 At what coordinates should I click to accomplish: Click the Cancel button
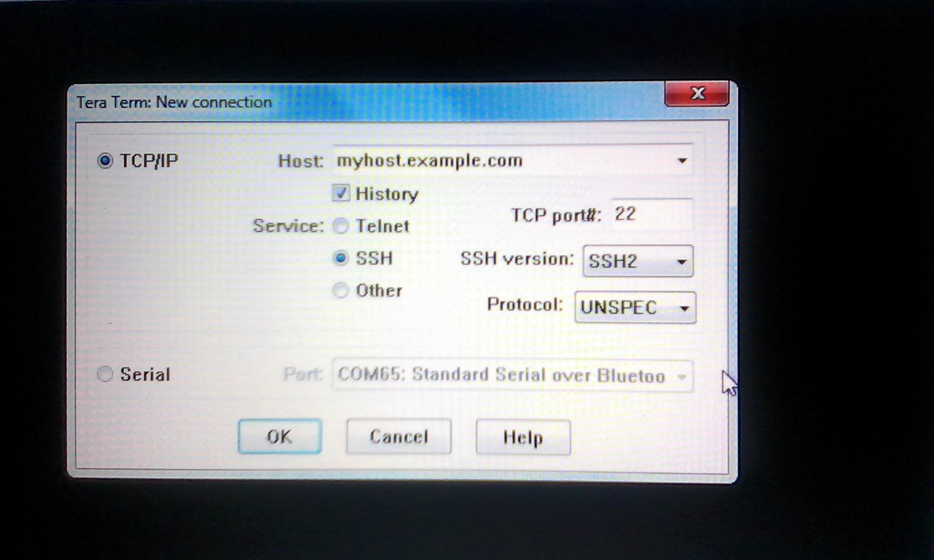point(399,436)
